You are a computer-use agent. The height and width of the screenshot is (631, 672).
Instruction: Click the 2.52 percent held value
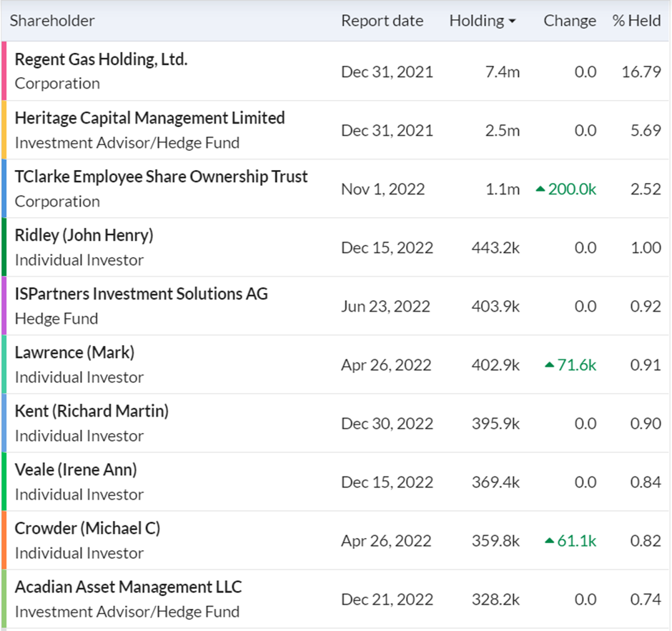pos(646,189)
